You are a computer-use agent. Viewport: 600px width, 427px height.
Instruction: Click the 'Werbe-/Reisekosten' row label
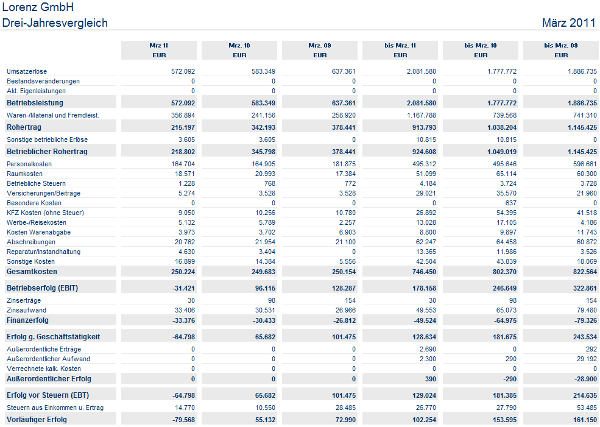tap(36, 223)
